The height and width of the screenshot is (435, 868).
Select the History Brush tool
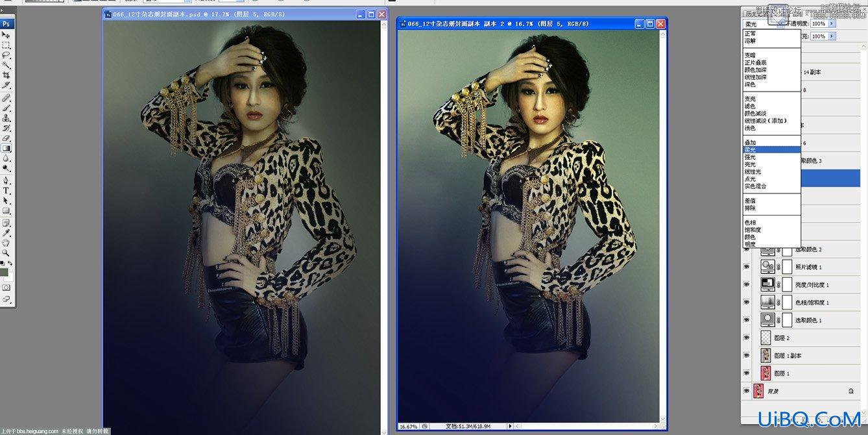6,128
